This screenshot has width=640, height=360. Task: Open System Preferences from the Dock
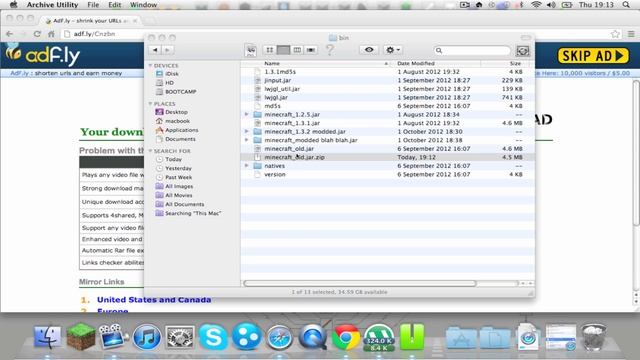[x=180, y=338]
